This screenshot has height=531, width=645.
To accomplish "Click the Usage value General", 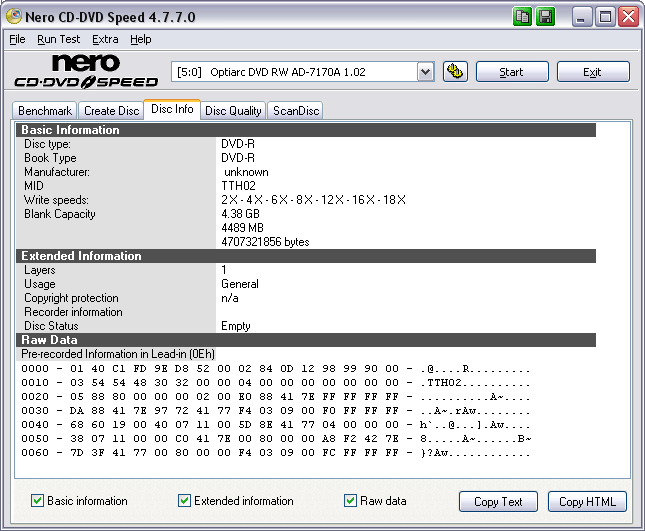I will (x=240, y=284).
